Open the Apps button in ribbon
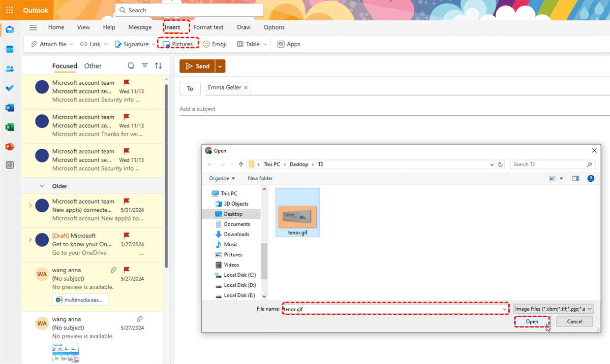This screenshot has height=364, width=610. 289,44
